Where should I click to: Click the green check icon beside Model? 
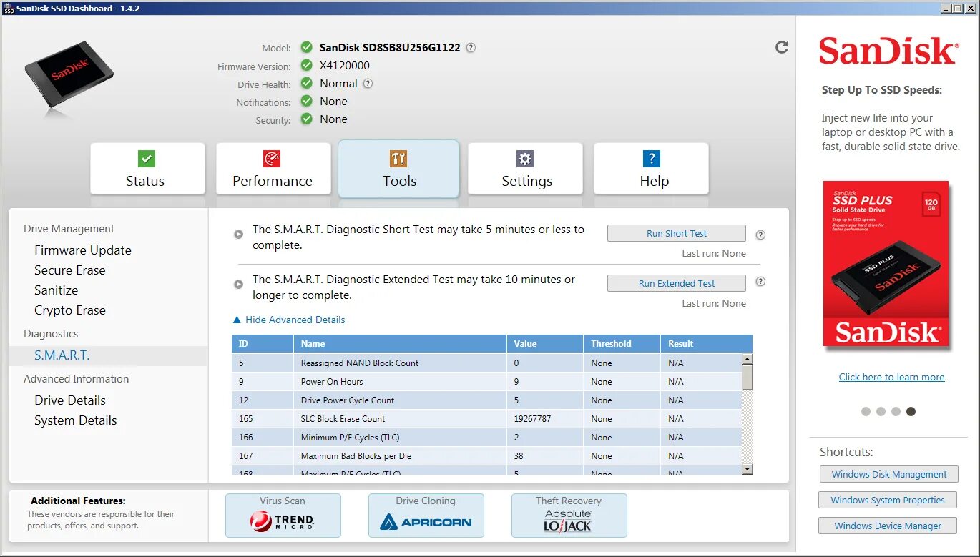(x=307, y=48)
